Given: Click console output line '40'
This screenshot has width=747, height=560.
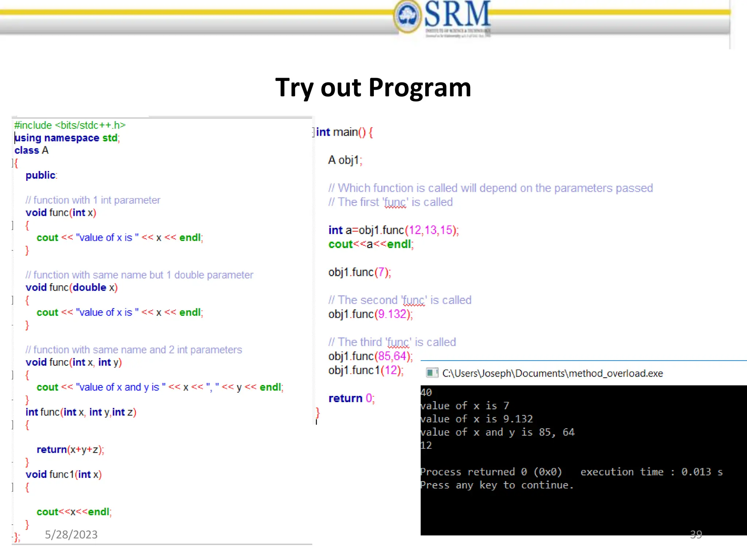Looking at the screenshot, I should [x=426, y=393].
